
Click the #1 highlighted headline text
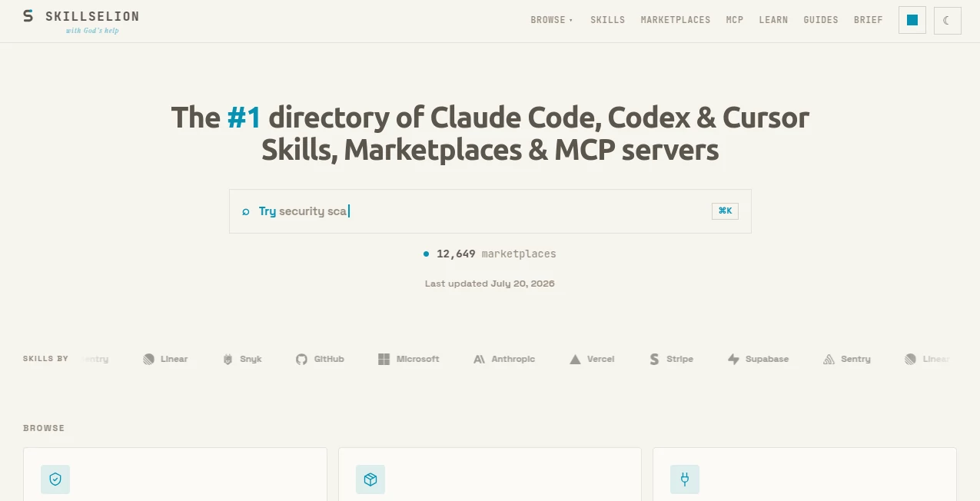pyautogui.click(x=244, y=118)
